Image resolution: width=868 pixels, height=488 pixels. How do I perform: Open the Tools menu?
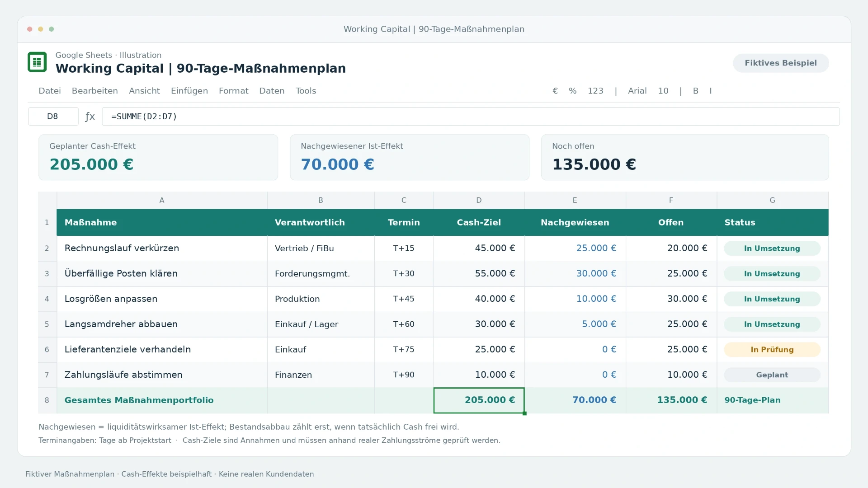(306, 91)
